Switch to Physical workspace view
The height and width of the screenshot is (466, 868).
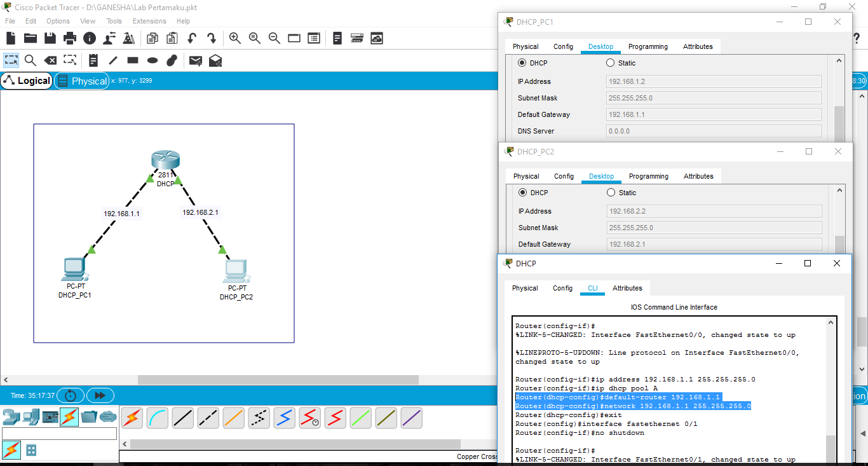tap(82, 81)
